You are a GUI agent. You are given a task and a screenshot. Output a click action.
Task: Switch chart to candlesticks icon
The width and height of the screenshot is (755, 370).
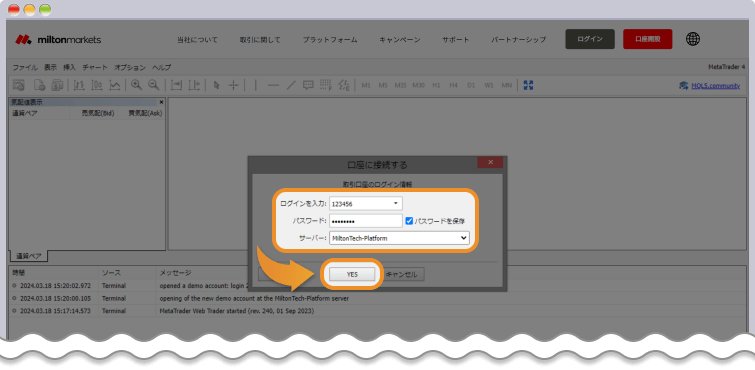click(97, 85)
